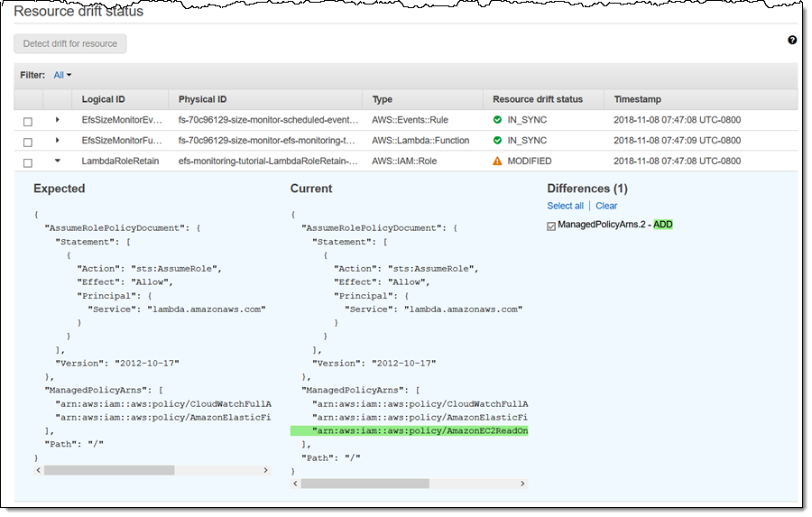The width and height of the screenshot is (812, 517).
Task: Click right arrow of Expected pane scrollbar
Action: click(265, 470)
